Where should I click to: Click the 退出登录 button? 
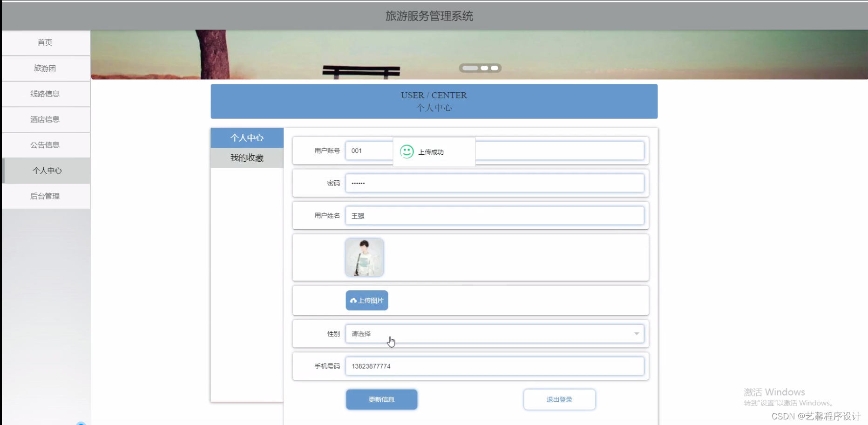559,399
